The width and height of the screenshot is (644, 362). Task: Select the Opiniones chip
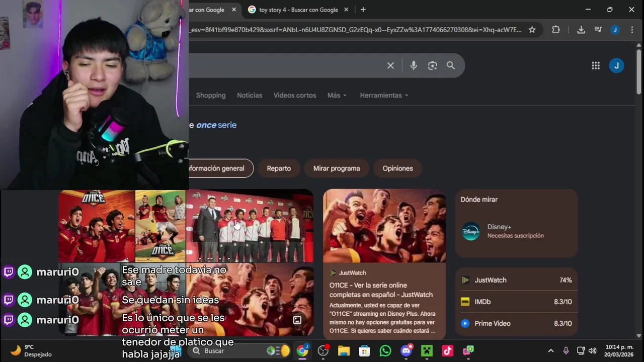pyautogui.click(x=397, y=168)
